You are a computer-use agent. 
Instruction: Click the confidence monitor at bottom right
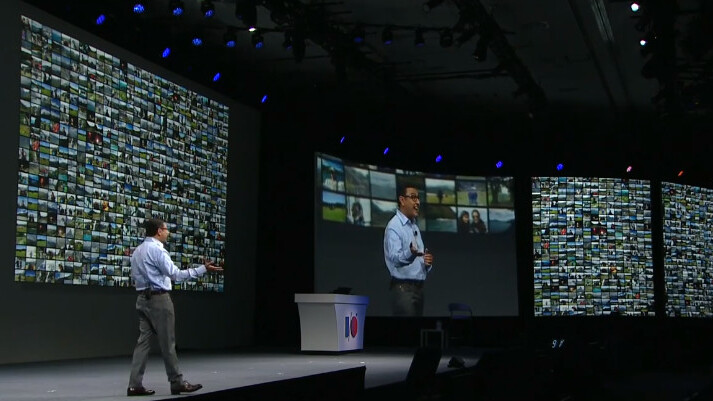[x=557, y=343]
